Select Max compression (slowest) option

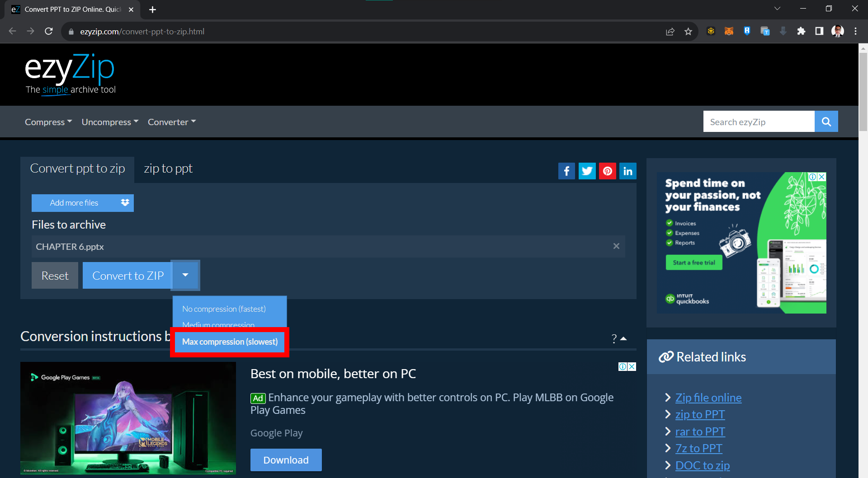coord(230,342)
